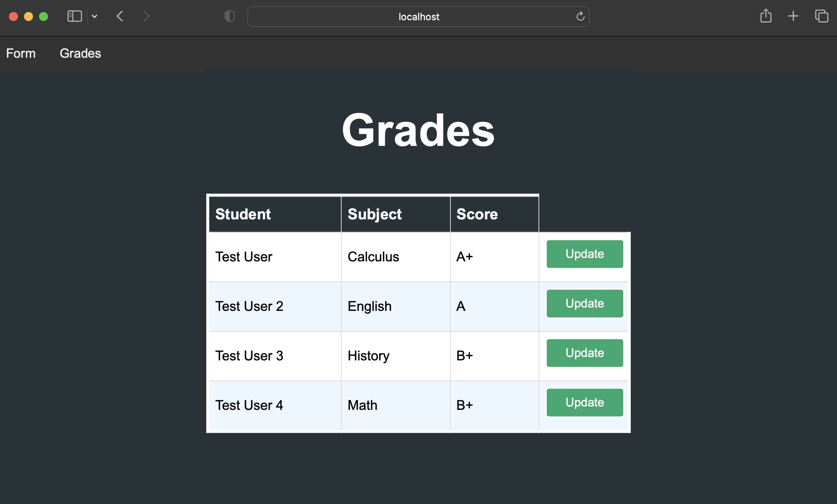Show the tab overview icon

[x=821, y=16]
